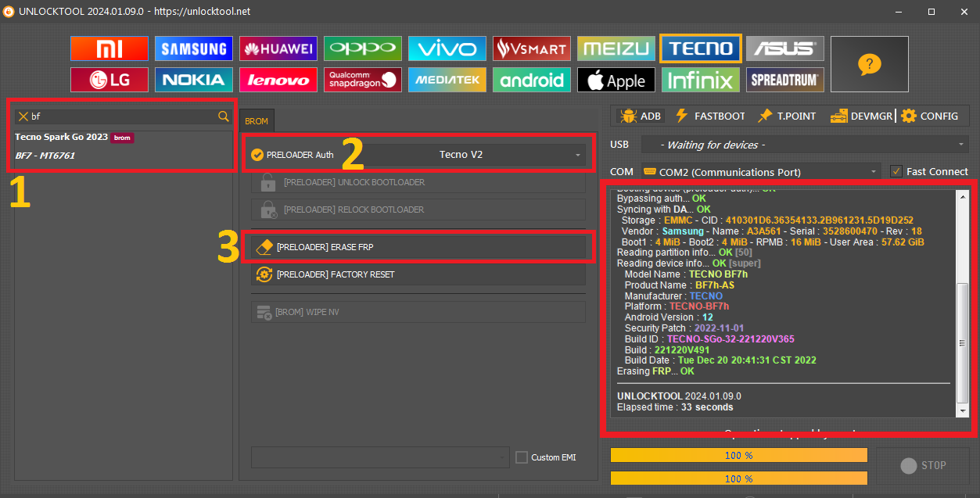Open DEVMGR device manager
This screenshot has width=980, height=498.
coord(861,116)
